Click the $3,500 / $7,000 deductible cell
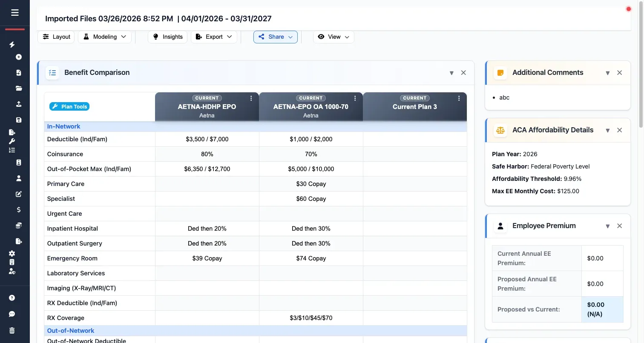Image resolution: width=644 pixels, height=343 pixels. (207, 139)
